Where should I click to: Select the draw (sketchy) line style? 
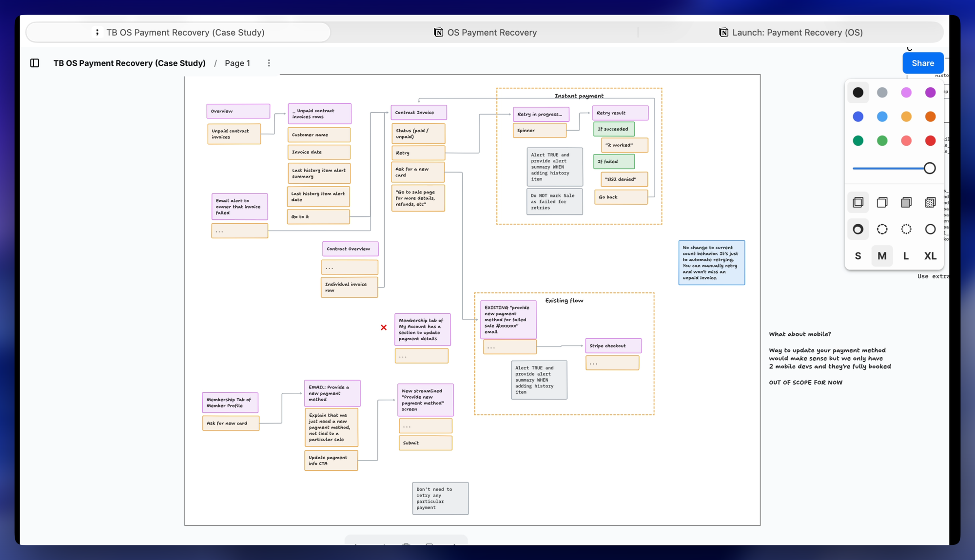tap(858, 229)
